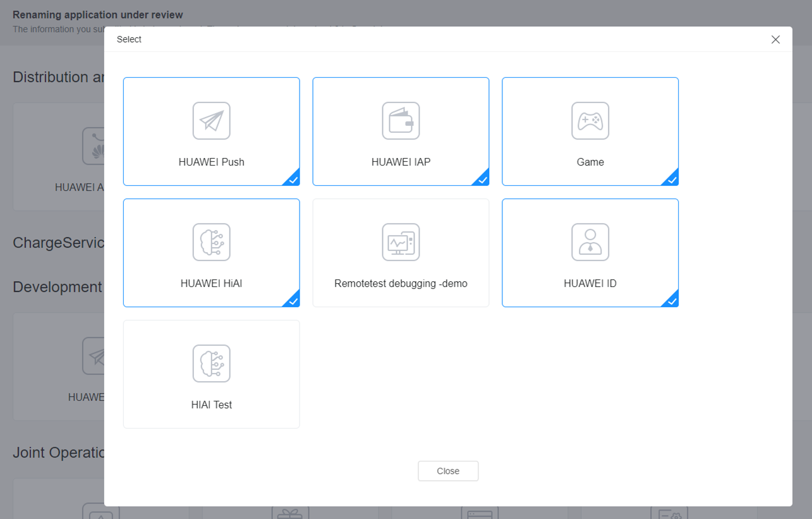Viewport: 812px width, 519px height.
Task: Click the HIAI Test brain icon
Action: 211,363
